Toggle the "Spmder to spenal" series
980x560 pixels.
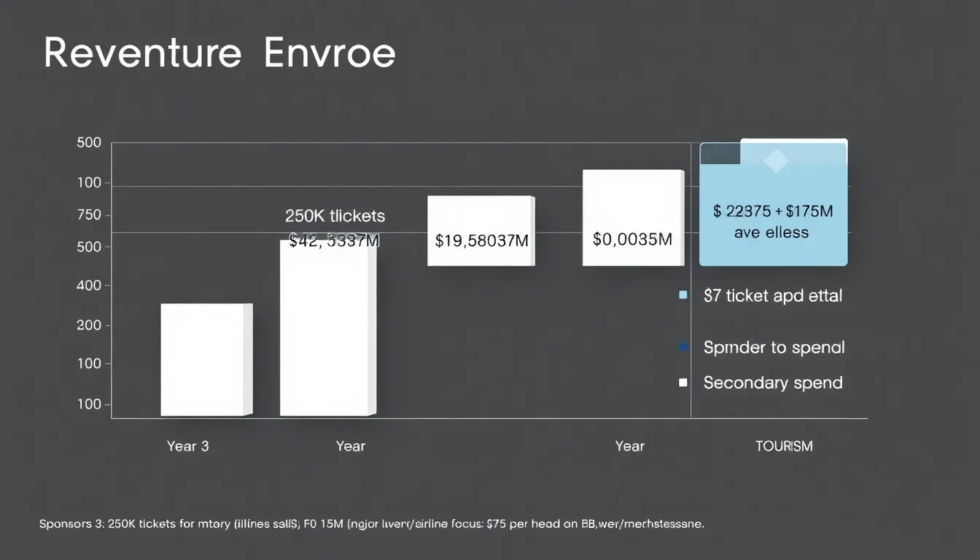[x=773, y=347]
